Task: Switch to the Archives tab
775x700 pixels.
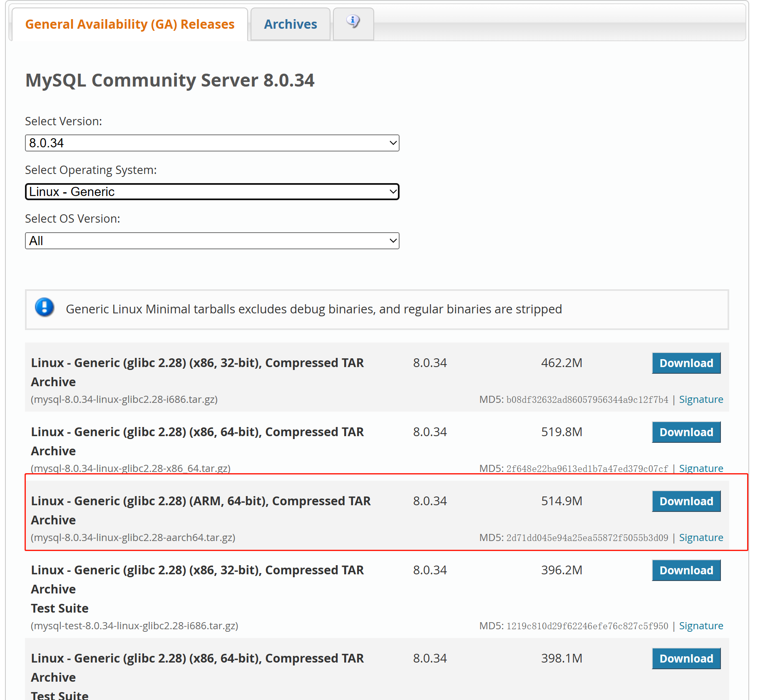Action: 291,24
